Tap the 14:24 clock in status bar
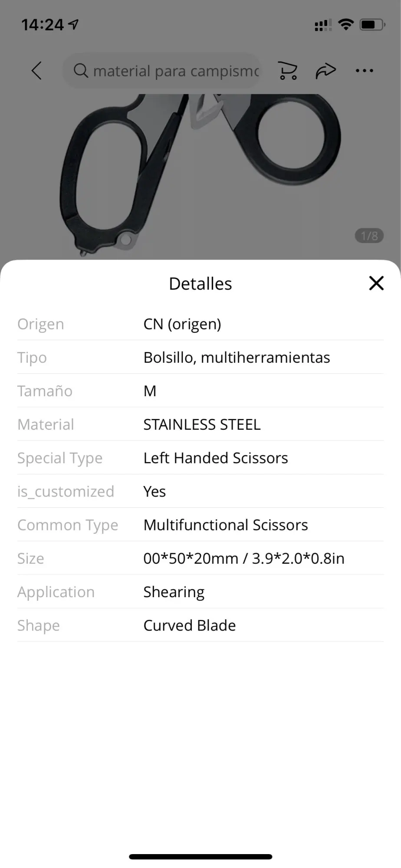The width and height of the screenshot is (401, 868). [x=43, y=25]
